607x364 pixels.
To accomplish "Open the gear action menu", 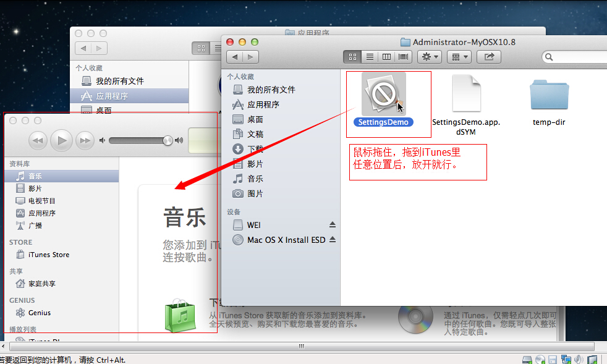I will point(430,57).
